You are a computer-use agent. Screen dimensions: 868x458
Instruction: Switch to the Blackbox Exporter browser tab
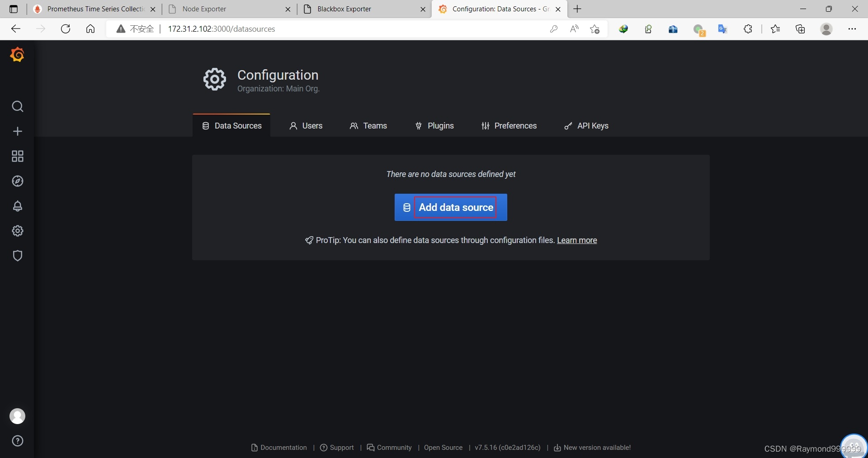coord(365,9)
